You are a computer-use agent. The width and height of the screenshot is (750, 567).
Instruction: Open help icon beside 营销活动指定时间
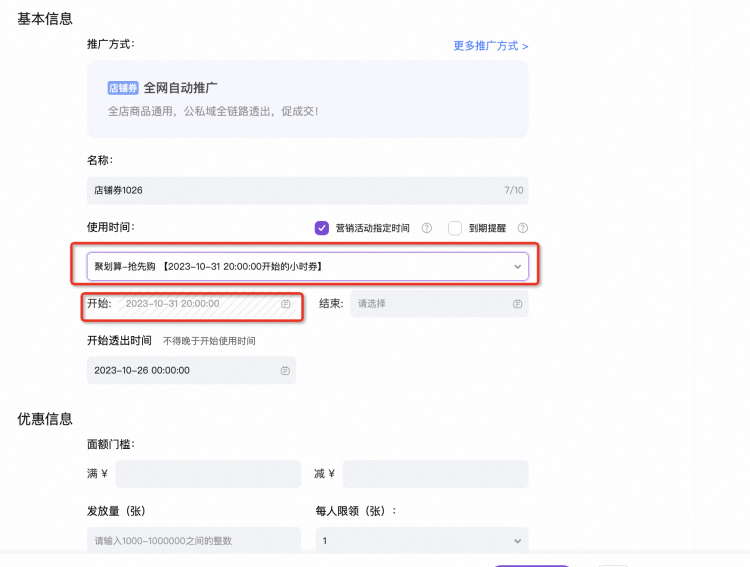tap(427, 228)
